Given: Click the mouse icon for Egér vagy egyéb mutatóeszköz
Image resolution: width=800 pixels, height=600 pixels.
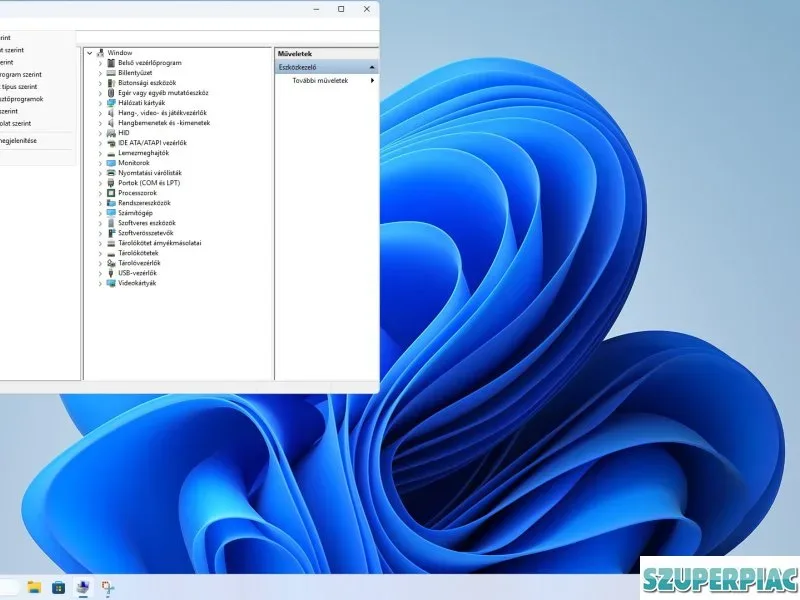Looking at the screenshot, I should tap(111, 93).
